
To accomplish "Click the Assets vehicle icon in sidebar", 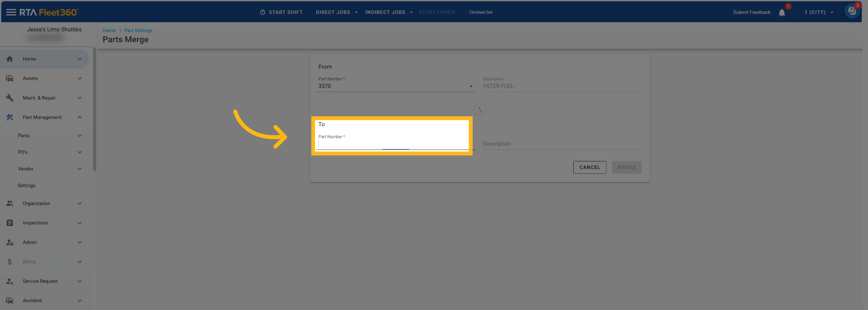I will click(10, 78).
